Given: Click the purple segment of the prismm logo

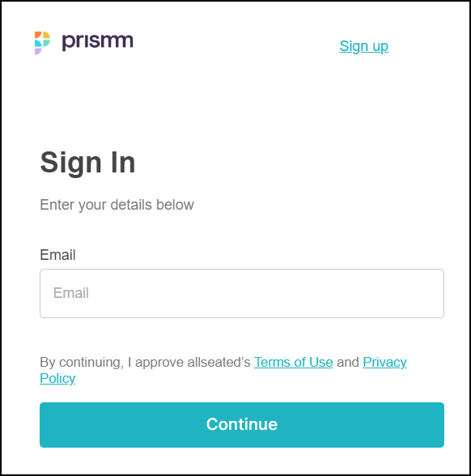Looking at the screenshot, I should [37, 51].
